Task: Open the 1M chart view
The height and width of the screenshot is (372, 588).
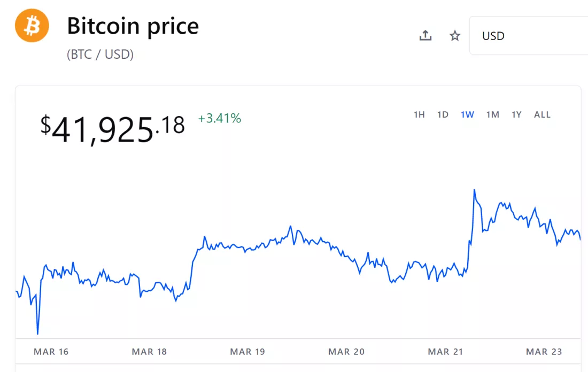Action: click(492, 114)
